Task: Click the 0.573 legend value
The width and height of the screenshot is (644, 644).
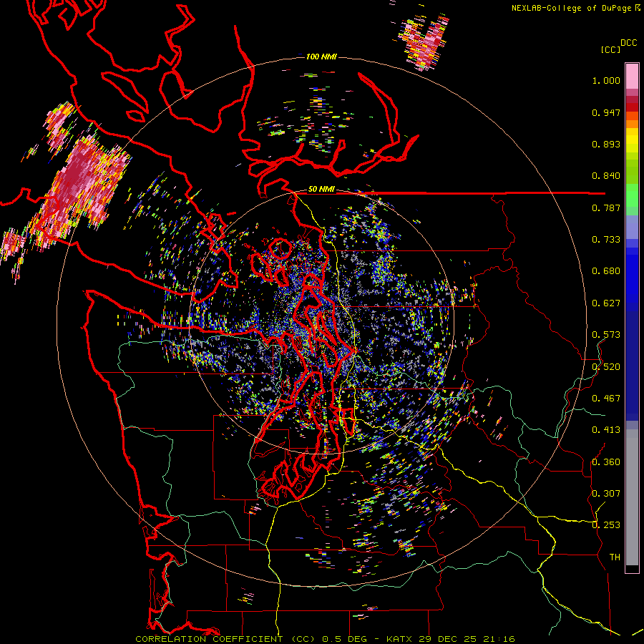Action: tap(606, 335)
